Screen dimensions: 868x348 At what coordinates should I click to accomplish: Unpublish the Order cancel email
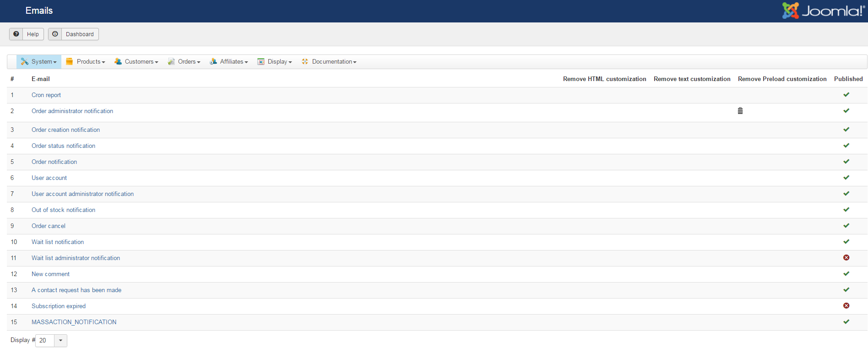[846, 226]
